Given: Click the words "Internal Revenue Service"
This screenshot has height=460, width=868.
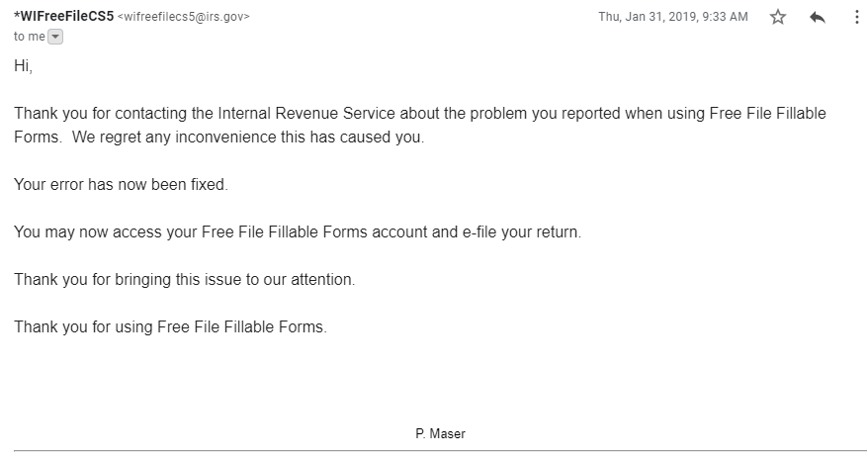Looking at the screenshot, I should (x=306, y=113).
